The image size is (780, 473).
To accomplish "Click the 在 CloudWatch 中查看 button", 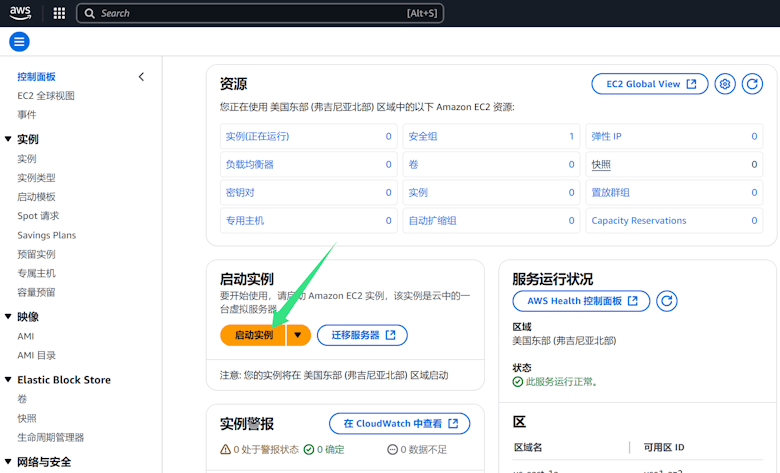I will [399, 424].
